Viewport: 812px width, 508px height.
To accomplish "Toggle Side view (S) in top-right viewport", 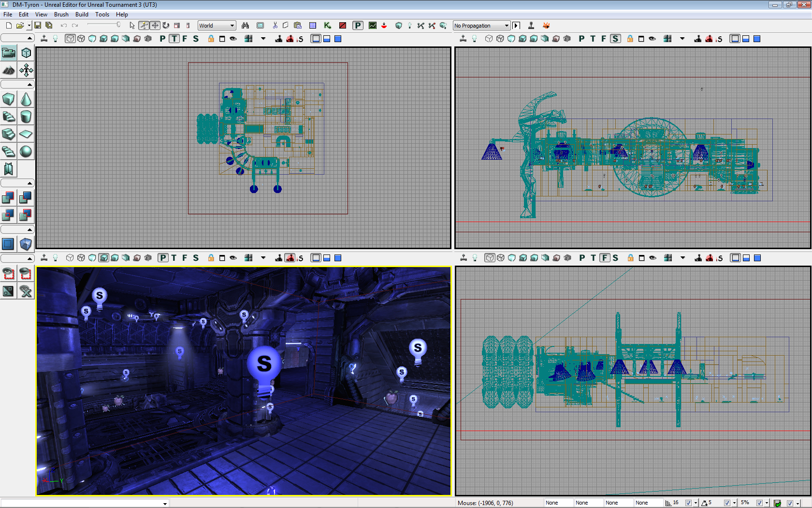I will click(x=615, y=39).
